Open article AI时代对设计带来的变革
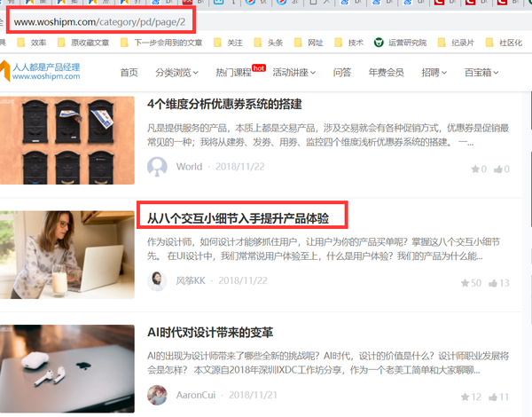Screen dimensions: 532x417 pyautogui.click(x=210, y=332)
